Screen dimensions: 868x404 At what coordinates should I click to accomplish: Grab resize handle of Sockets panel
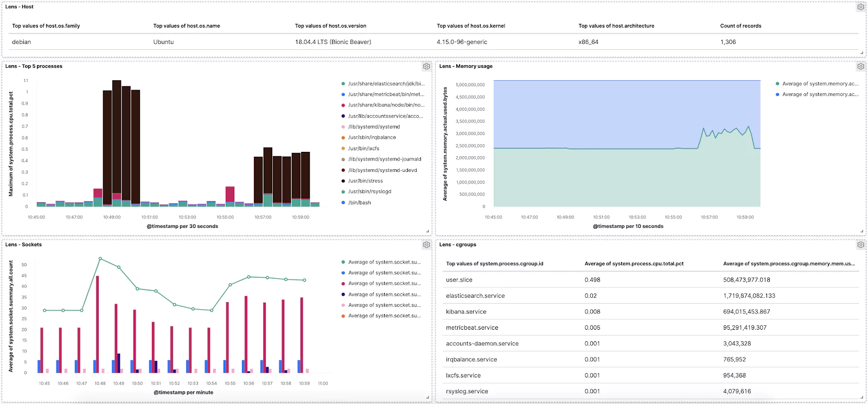[x=428, y=397]
